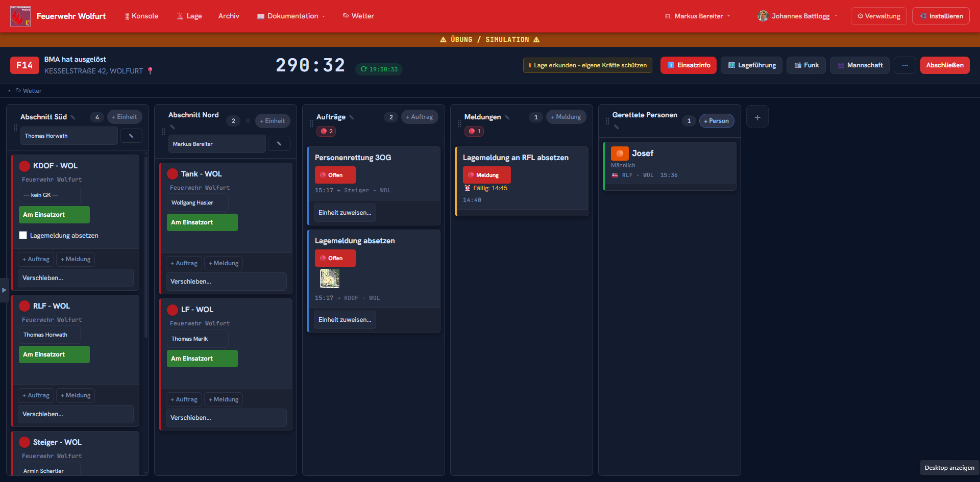980x482 pixels.
Task: Click the orange status icon beside Josef
Action: coord(620,154)
